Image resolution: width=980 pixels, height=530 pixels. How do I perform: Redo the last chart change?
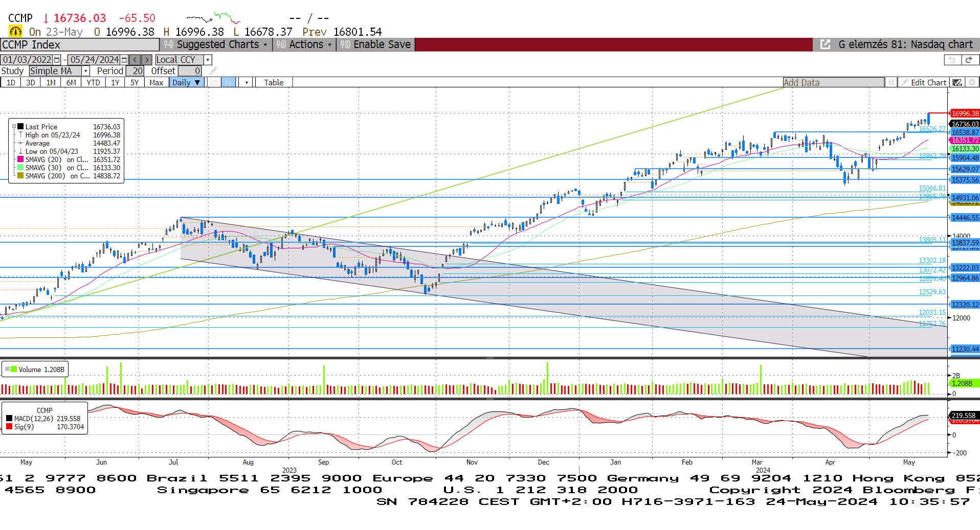pos(969,60)
